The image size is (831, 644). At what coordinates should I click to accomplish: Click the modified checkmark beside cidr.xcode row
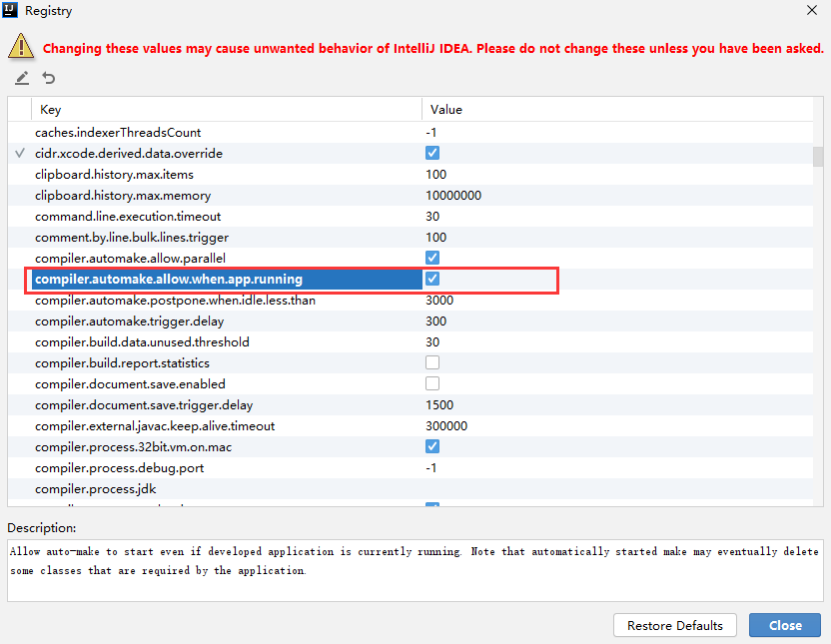20,154
